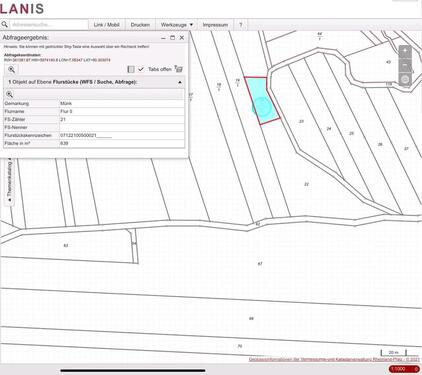Toggle the Tabs offen checkmark
This screenshot has height=375, width=422.
(141, 69)
